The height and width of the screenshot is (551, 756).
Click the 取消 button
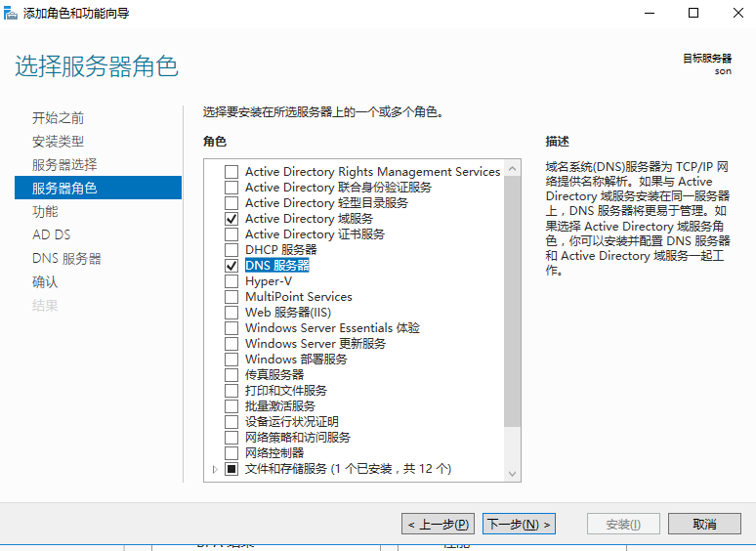pyautogui.click(x=704, y=524)
